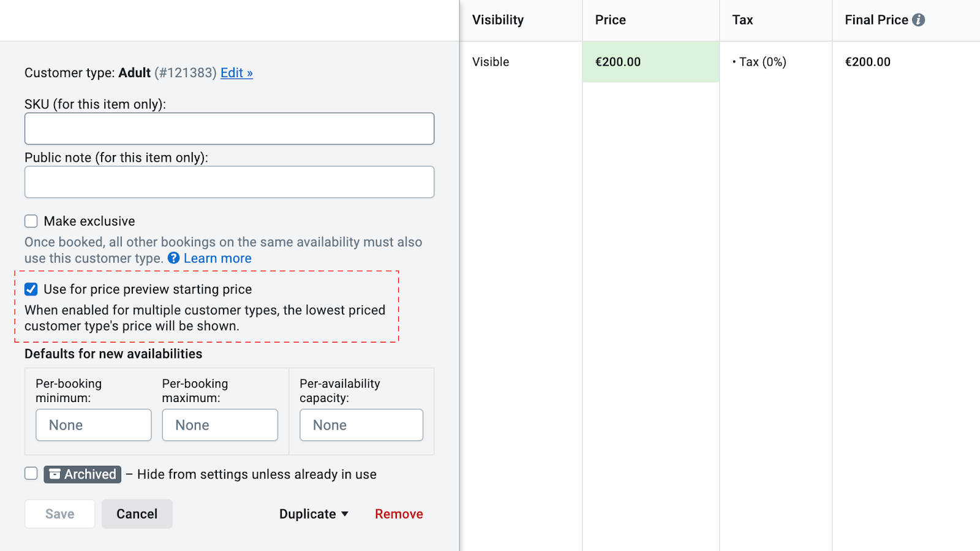The height and width of the screenshot is (551, 980).
Task: Click Remove to delete customer type
Action: coord(399,514)
